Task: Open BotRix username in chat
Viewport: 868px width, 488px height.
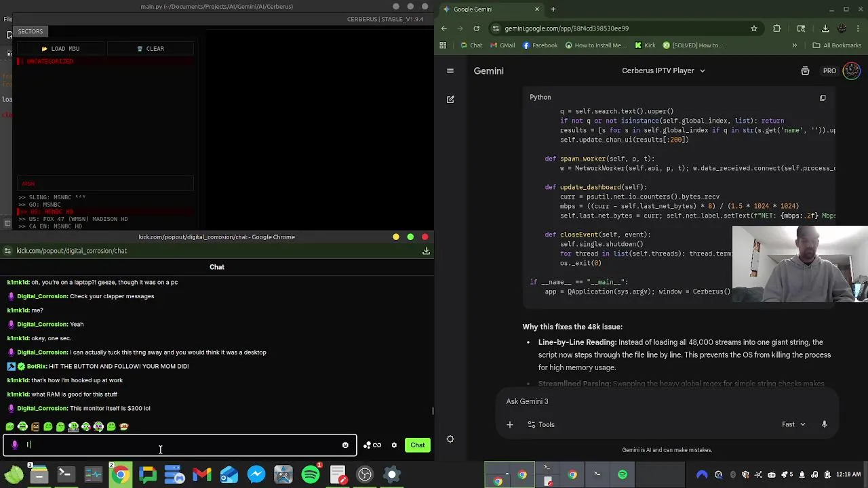Action: coord(37,366)
